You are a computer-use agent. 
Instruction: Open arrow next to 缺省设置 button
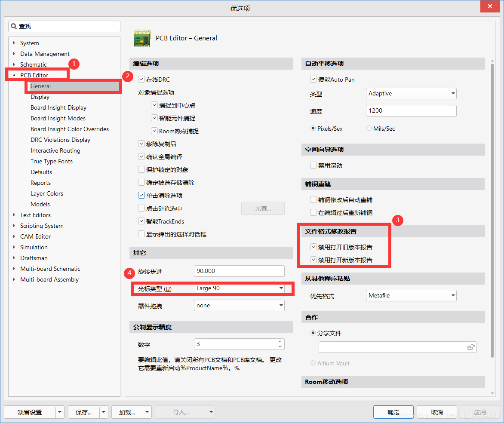60,412
